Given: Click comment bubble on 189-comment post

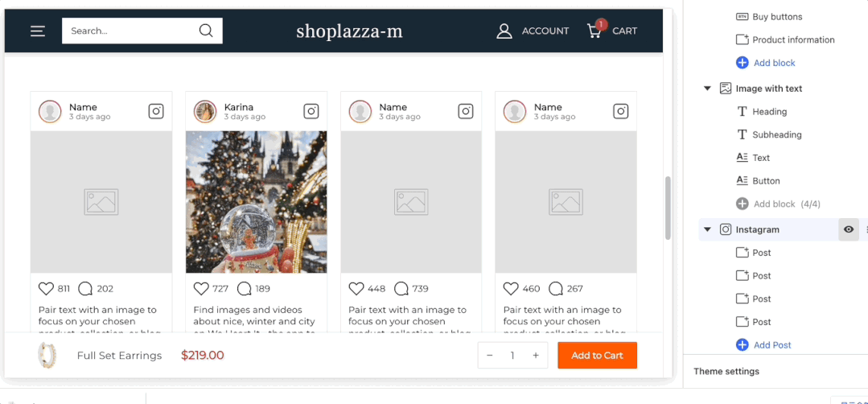Looking at the screenshot, I should [x=245, y=289].
